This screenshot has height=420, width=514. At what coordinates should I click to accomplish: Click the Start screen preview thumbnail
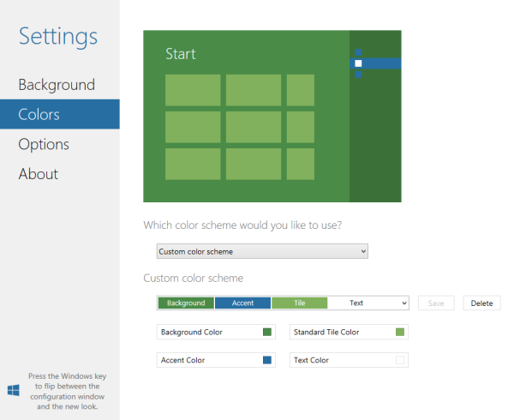tap(272, 116)
